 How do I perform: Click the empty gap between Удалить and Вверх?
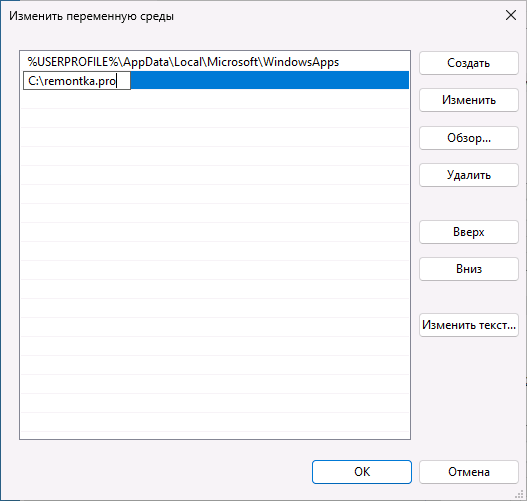[469, 203]
